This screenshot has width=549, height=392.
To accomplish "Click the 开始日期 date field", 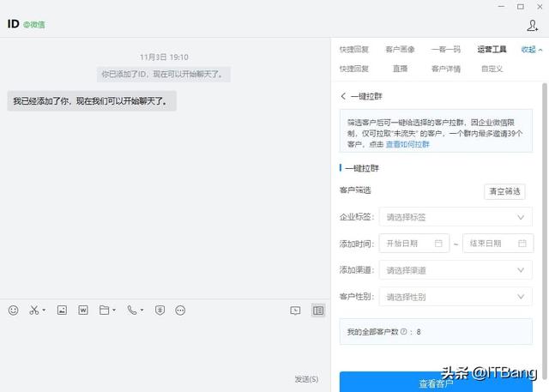I will (413, 244).
